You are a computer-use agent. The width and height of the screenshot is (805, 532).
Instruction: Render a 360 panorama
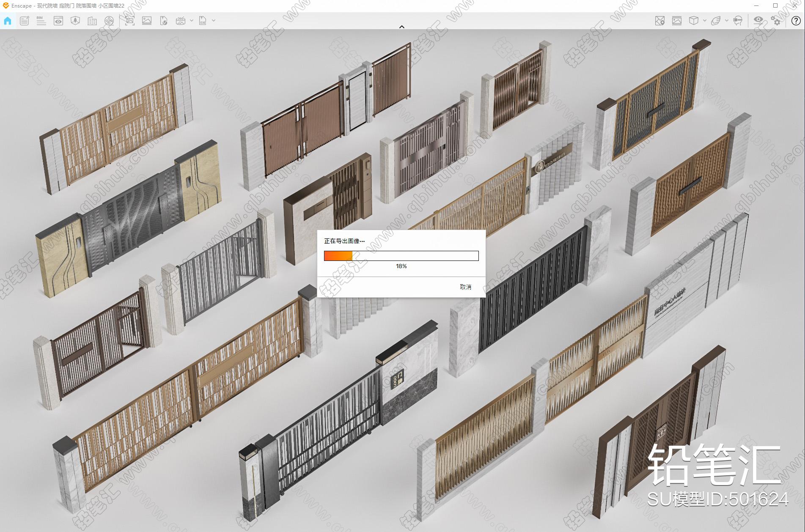point(181,20)
